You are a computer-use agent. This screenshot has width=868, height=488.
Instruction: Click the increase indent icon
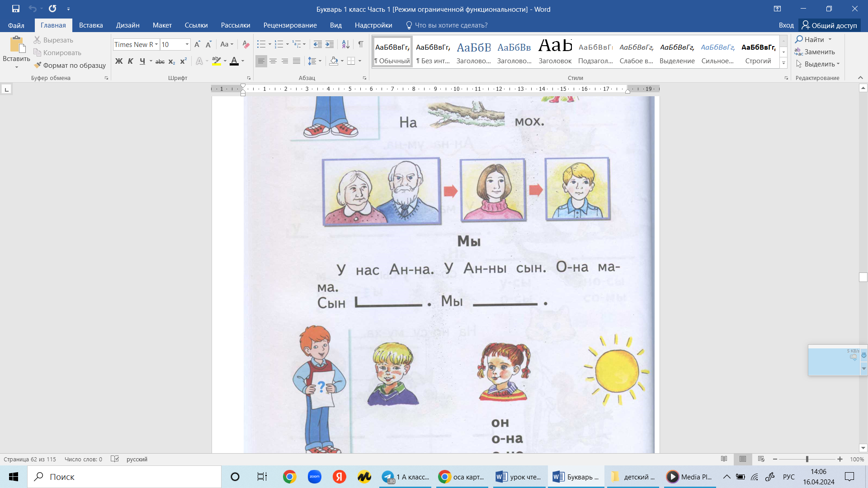point(330,44)
